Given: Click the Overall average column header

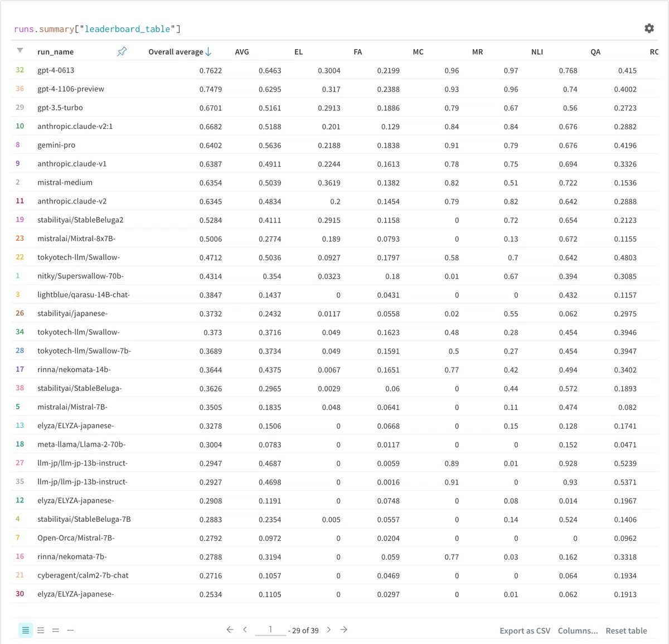Looking at the screenshot, I should coord(176,52).
